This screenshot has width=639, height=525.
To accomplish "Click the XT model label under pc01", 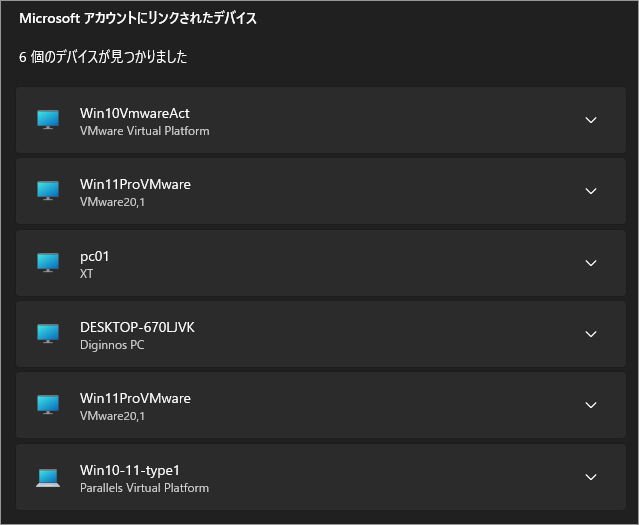I will (x=86, y=274).
